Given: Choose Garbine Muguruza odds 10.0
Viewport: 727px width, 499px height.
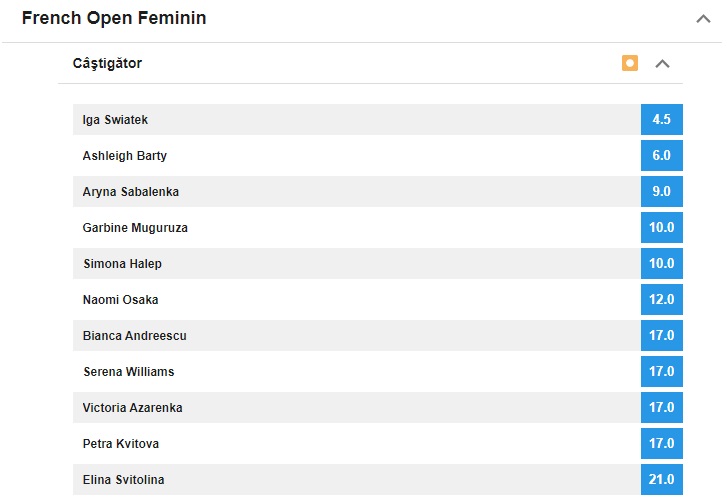Looking at the screenshot, I should (x=661, y=227).
